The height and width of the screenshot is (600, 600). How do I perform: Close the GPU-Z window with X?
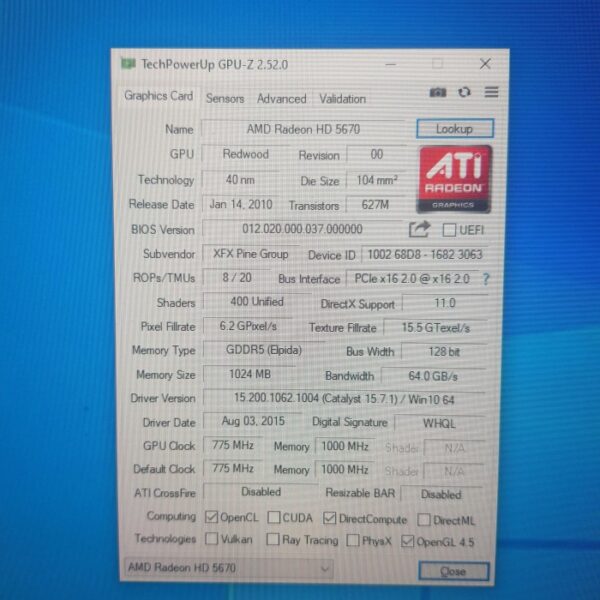485,64
